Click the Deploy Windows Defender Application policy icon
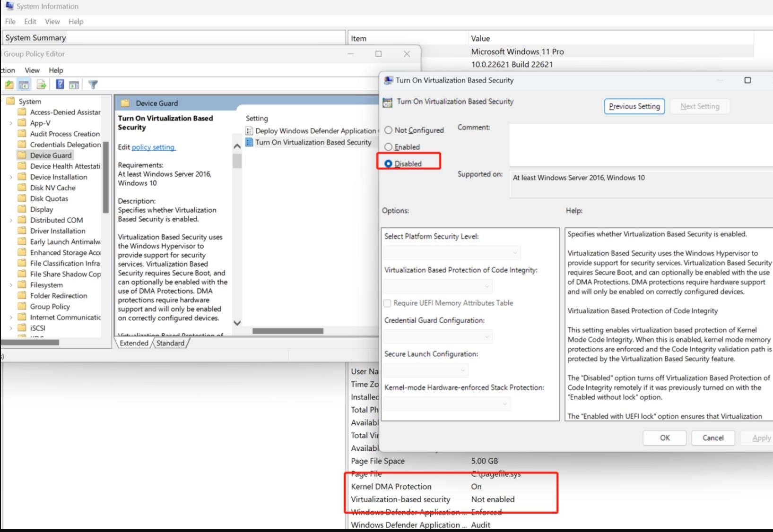The width and height of the screenshot is (773, 532). point(249,131)
